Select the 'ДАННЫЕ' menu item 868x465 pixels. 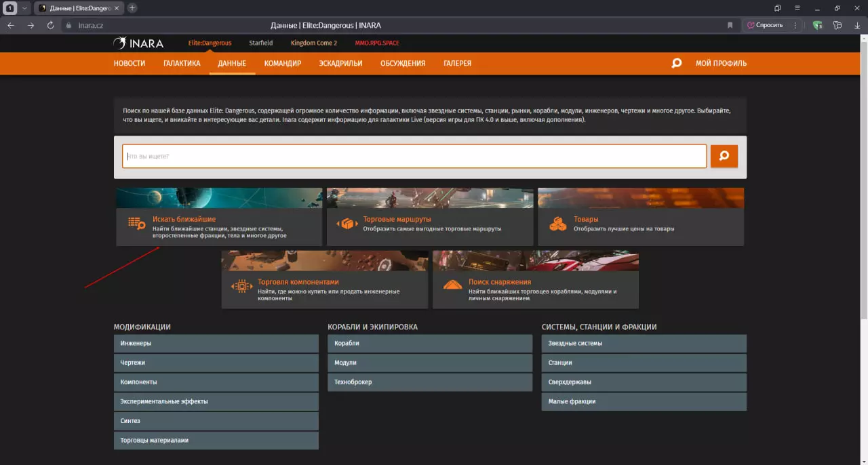232,63
